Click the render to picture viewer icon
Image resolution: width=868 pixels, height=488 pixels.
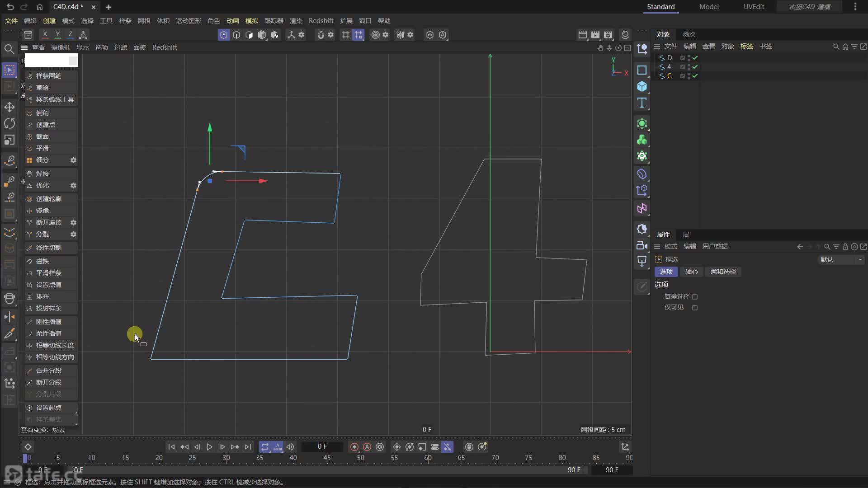tap(595, 35)
